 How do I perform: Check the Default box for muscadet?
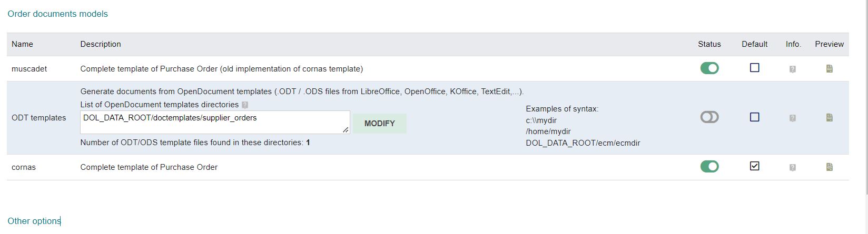point(754,68)
